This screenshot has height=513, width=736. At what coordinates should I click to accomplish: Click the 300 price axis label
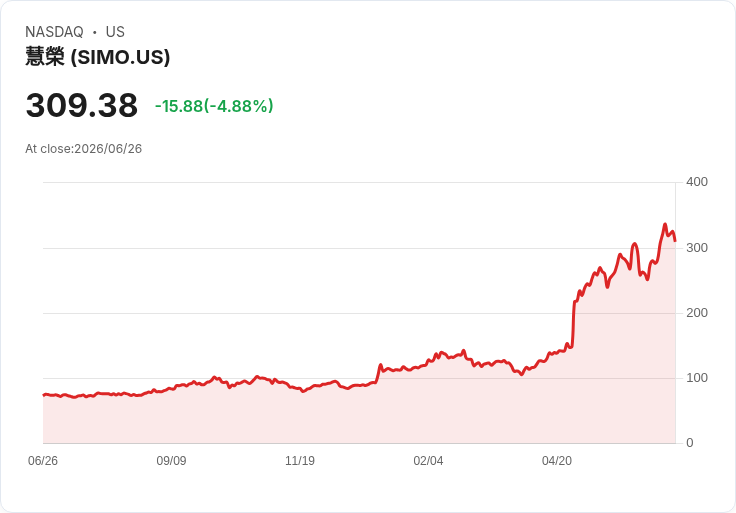click(697, 248)
